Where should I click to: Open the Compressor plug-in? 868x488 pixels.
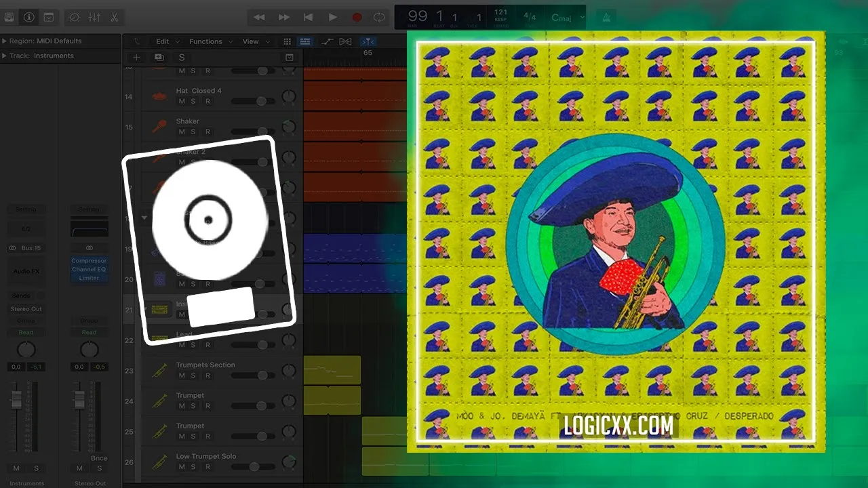pos(90,261)
